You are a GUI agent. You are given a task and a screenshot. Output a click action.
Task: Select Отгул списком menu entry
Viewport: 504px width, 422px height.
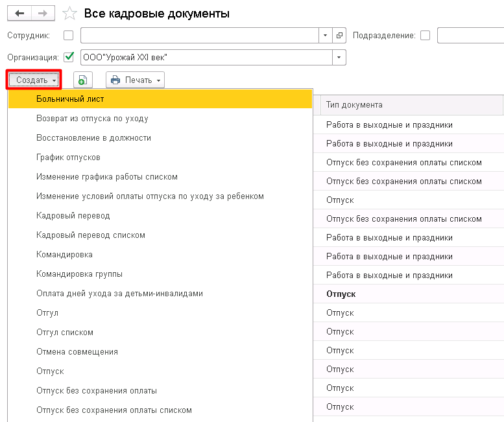tap(160, 332)
